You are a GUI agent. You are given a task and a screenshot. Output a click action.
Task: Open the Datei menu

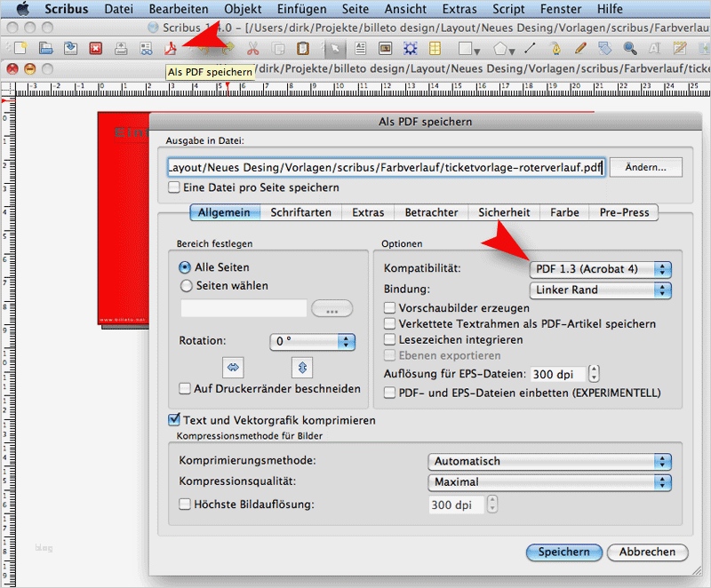click(x=119, y=9)
